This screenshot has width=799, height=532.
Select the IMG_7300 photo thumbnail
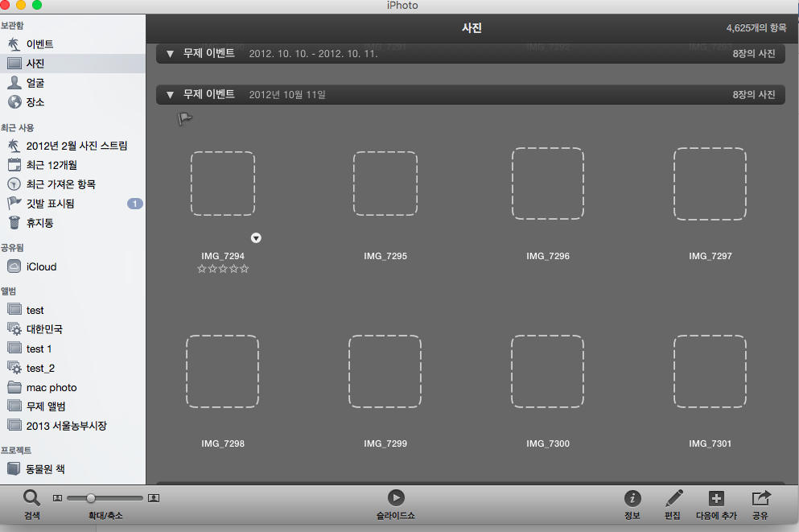point(547,371)
